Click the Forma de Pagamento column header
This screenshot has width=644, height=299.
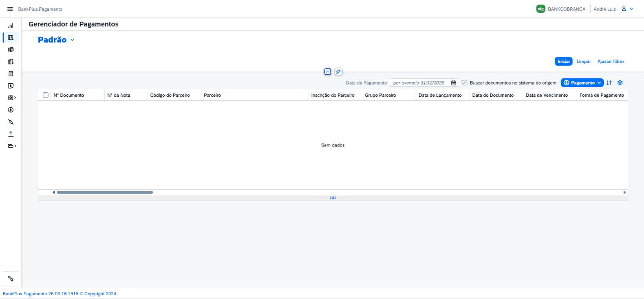pos(602,95)
